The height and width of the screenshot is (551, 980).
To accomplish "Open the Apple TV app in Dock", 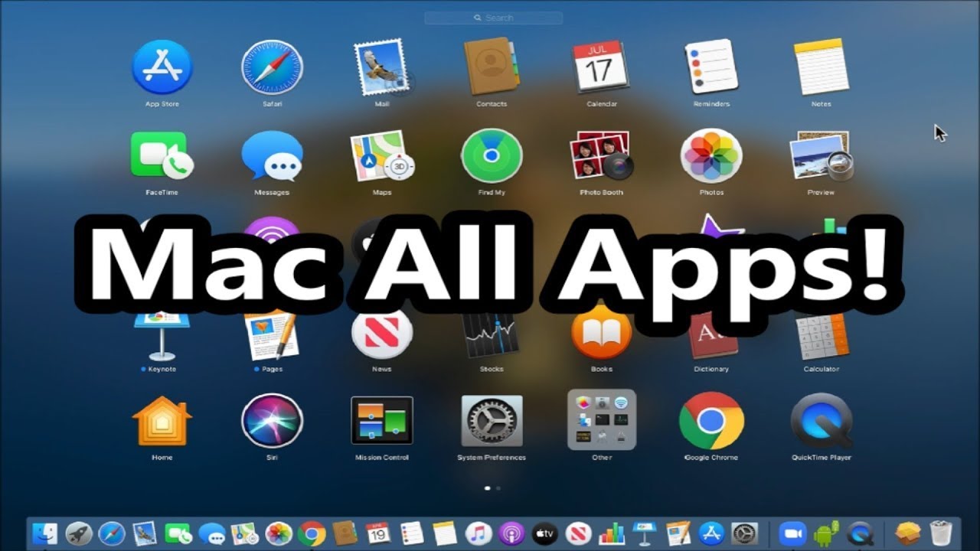I will (545, 533).
